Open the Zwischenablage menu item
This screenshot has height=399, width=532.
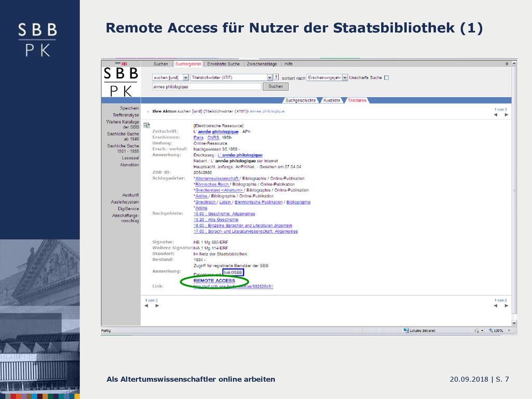pos(262,64)
